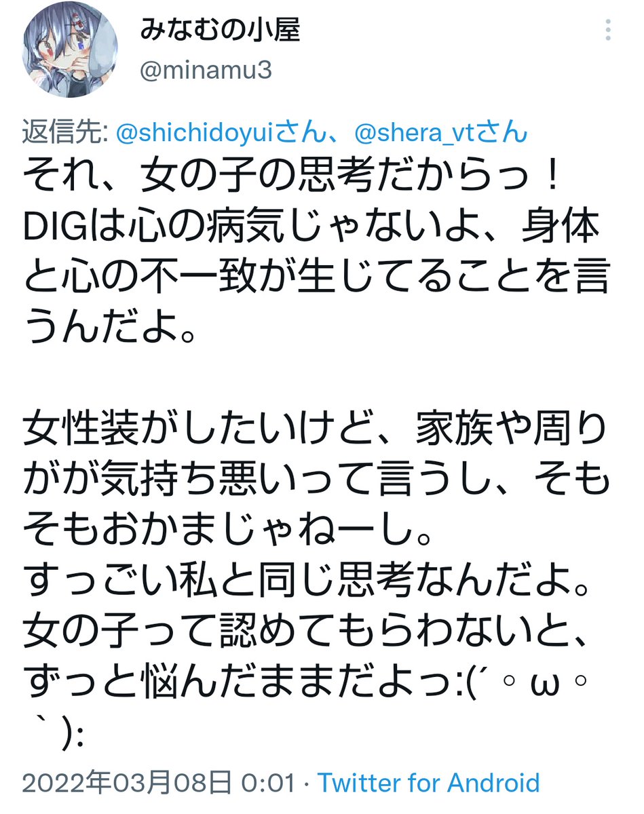Open the display name みなむの小屋
This screenshot has height=814, width=644.
click(220, 31)
